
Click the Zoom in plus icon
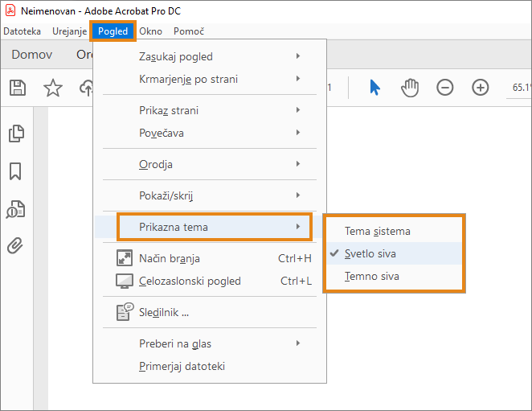click(481, 88)
